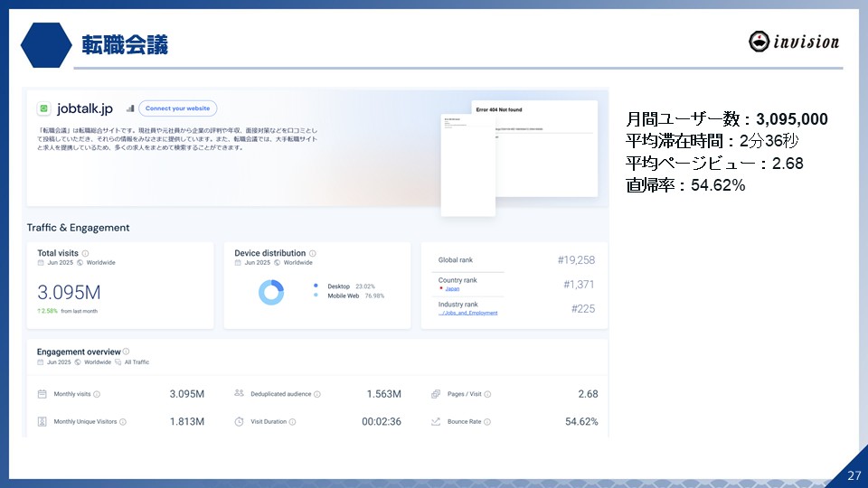The height and width of the screenshot is (488, 868).
Task: Click the info icon next to Device distribution
Action: tap(313, 253)
